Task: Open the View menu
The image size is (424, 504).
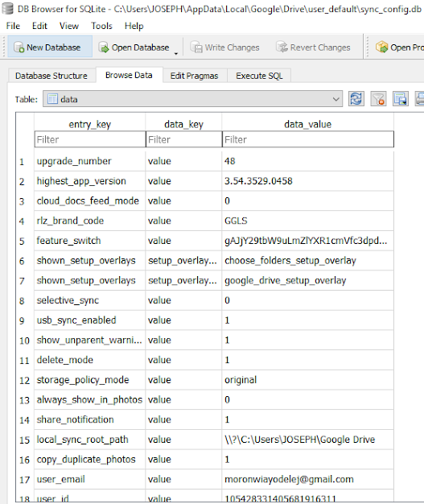Action: coord(69,26)
